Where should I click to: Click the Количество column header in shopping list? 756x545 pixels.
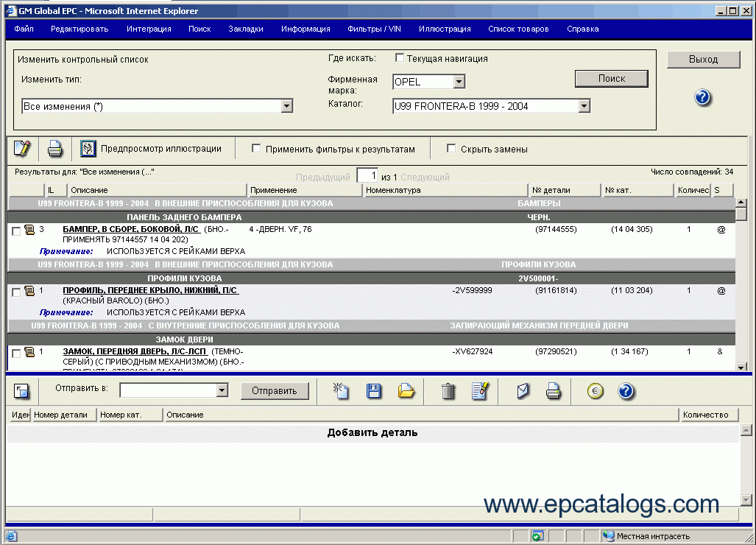coord(709,415)
